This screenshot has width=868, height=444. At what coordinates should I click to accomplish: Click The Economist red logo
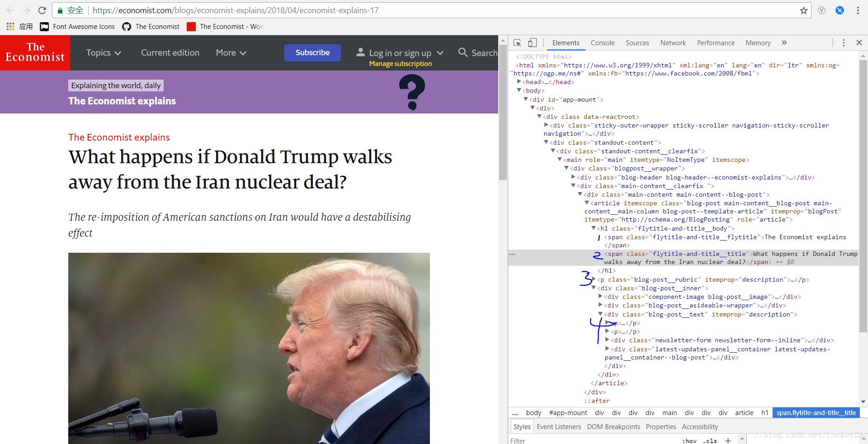click(x=35, y=53)
